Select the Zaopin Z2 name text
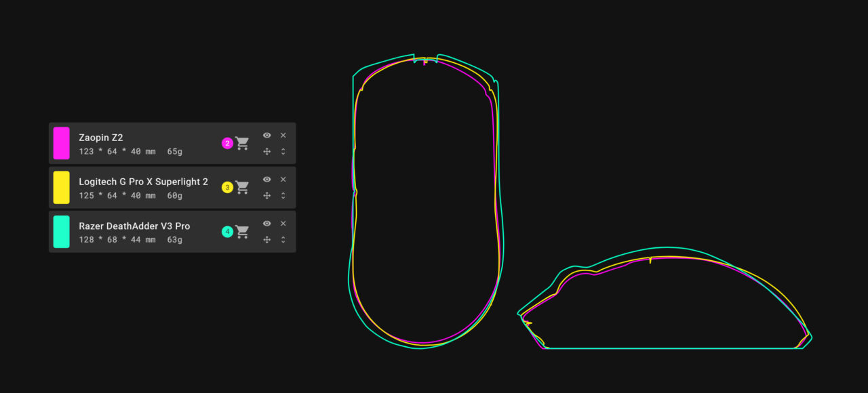This screenshot has height=393, width=868. [101, 138]
